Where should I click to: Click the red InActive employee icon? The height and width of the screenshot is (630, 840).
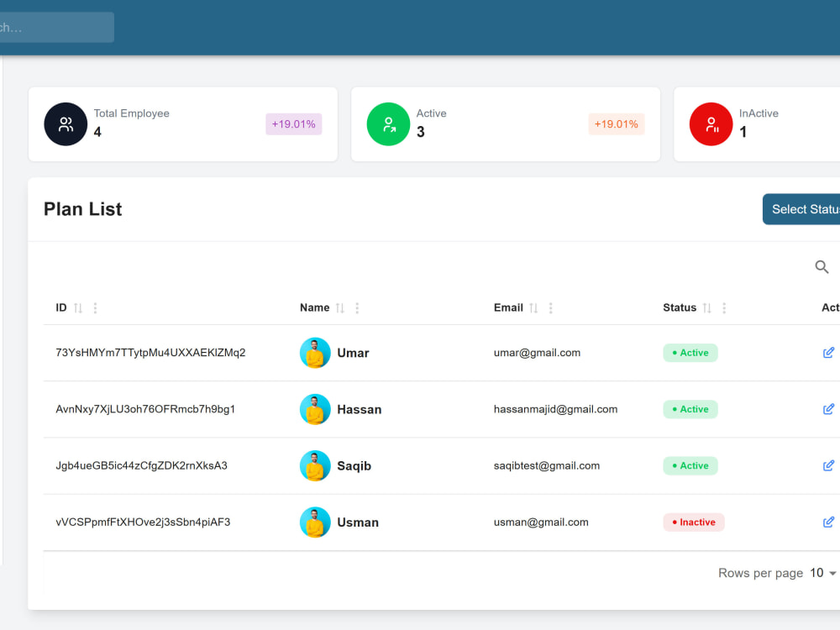click(711, 123)
